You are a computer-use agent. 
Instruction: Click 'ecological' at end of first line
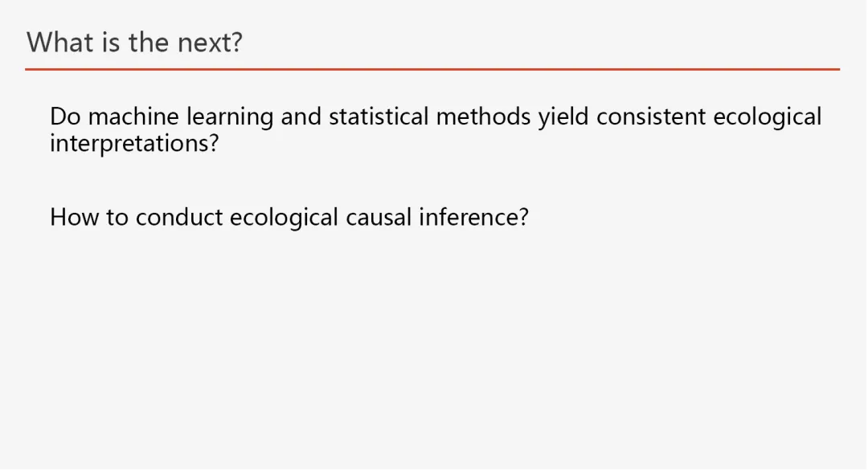[x=768, y=117]
